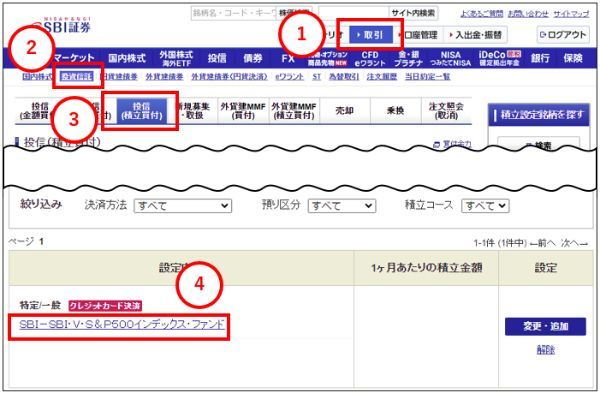Expand the 積立コース dropdown
Image resolution: width=600 pixels, height=393 pixels.
click(485, 206)
